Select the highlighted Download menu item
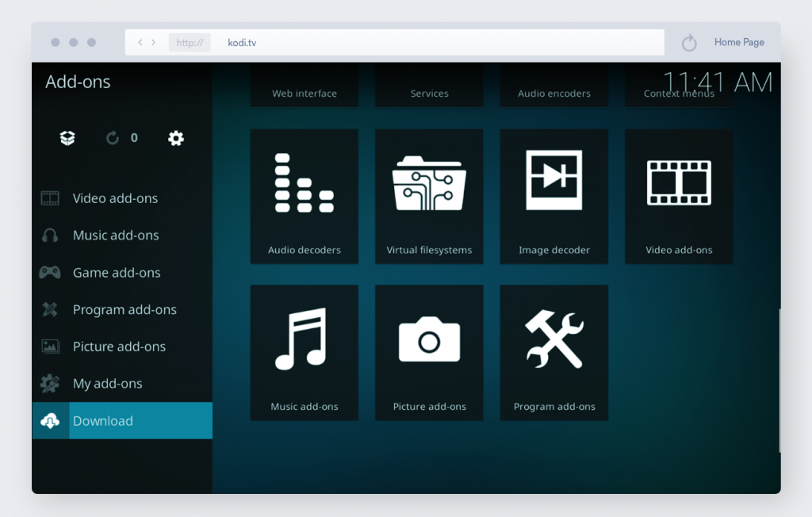The width and height of the screenshot is (812, 517). pyautogui.click(x=122, y=420)
